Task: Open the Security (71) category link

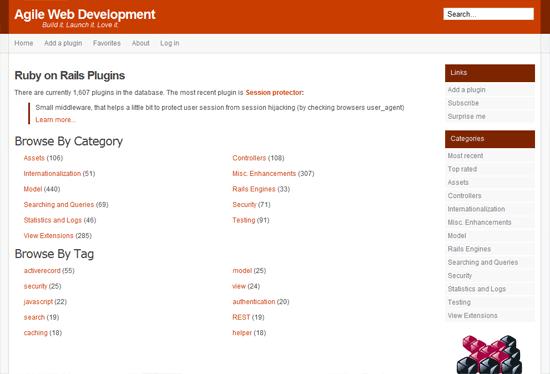Action: point(244,204)
